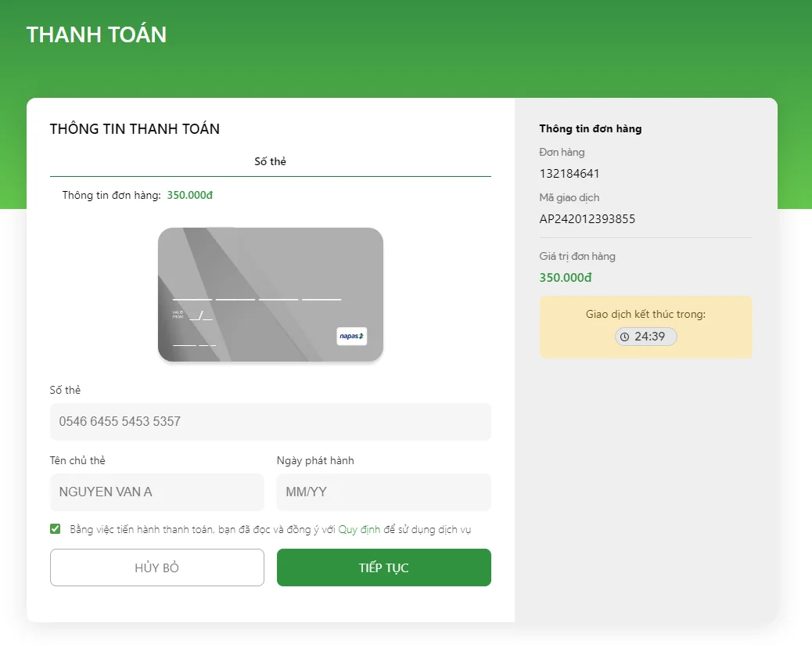
Task: Click the THANH TOÁN page header
Action: tap(97, 34)
